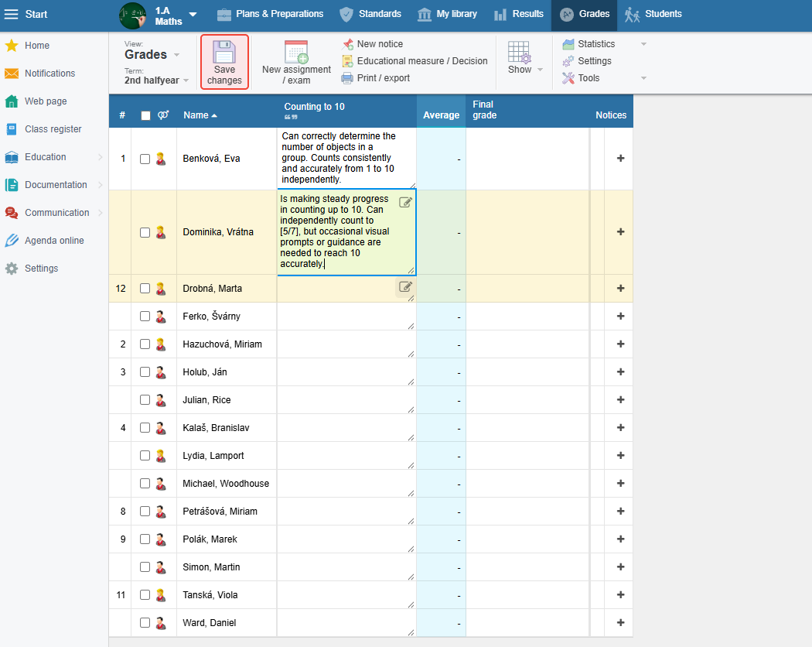Click the gender column header icon
Screen dimensions: 812x647
[x=163, y=115]
